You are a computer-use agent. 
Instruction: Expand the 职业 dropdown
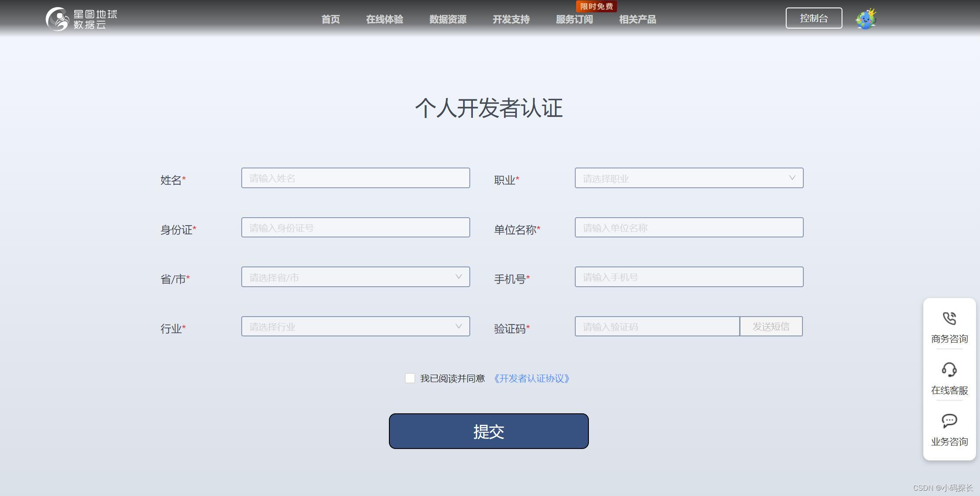689,178
